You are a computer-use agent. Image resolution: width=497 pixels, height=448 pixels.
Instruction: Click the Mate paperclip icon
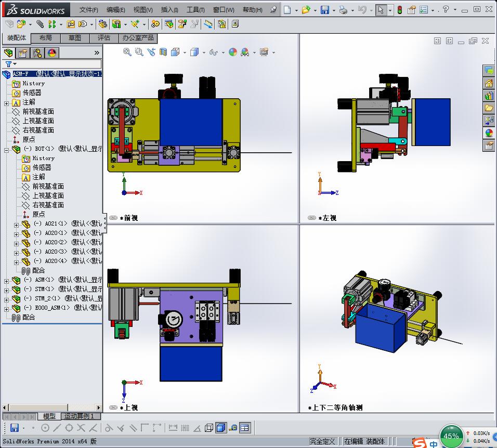pyautogui.click(x=40, y=24)
